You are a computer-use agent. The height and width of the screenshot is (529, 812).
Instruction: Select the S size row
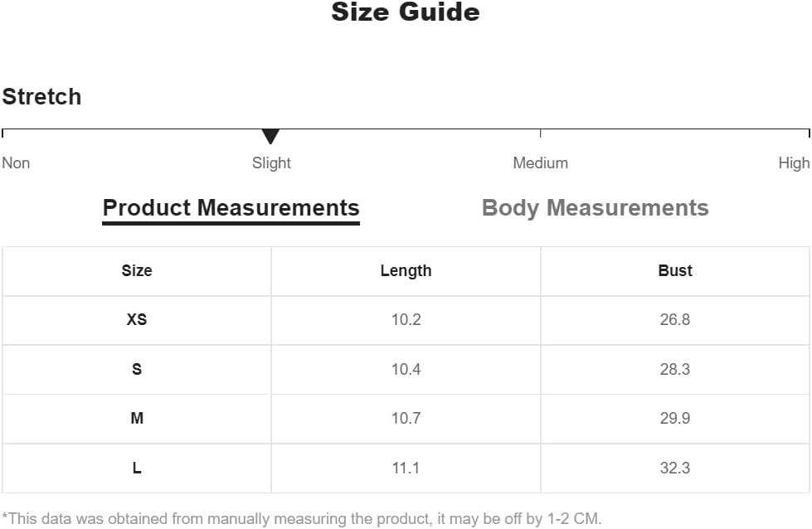pyautogui.click(x=137, y=369)
